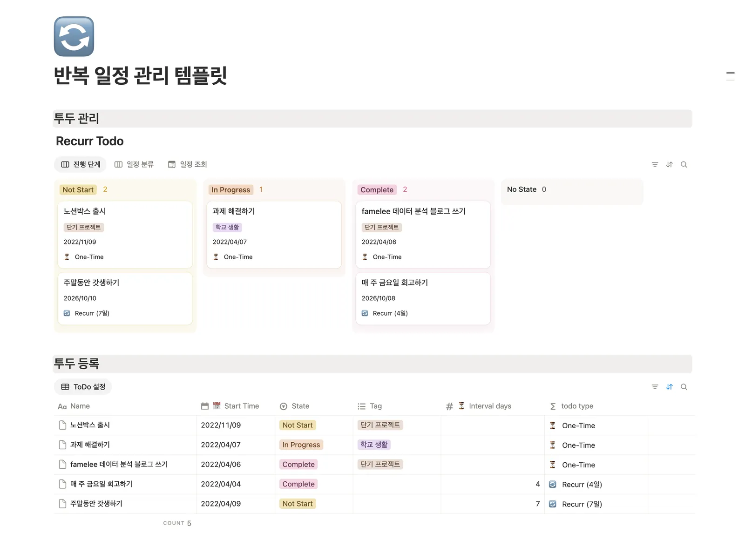
Task: Click the No State group header
Action: (x=521, y=189)
